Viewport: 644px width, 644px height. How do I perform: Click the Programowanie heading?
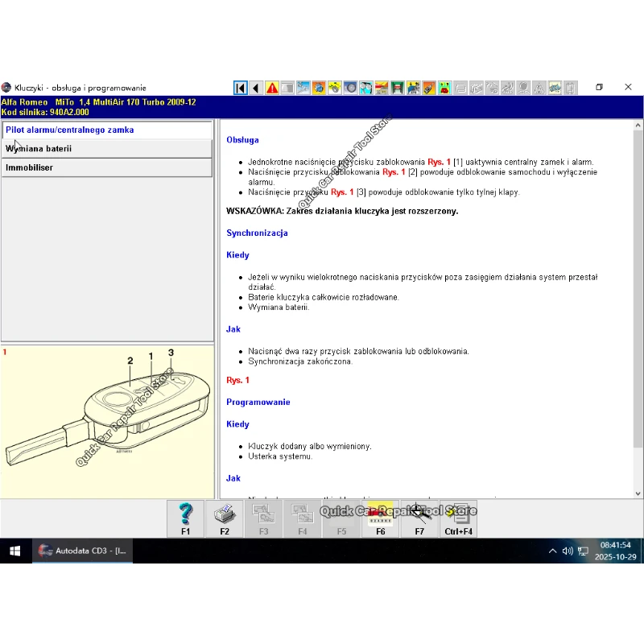pos(258,402)
